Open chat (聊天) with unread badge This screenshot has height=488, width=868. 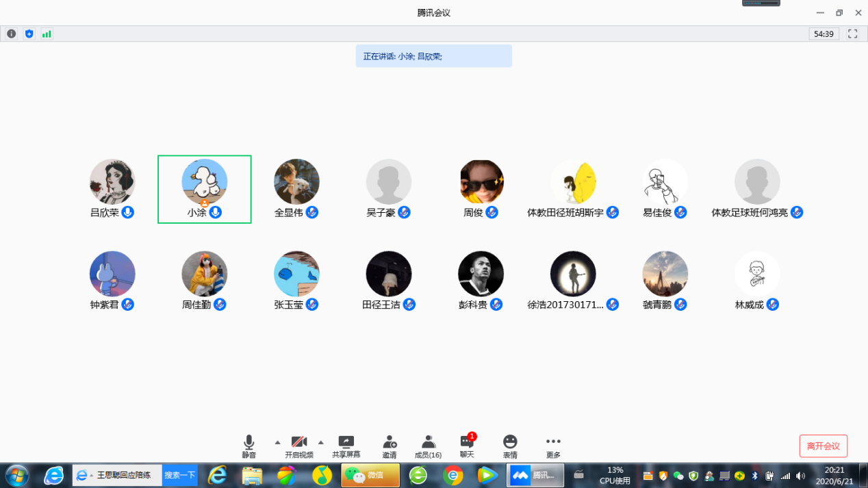tap(467, 446)
